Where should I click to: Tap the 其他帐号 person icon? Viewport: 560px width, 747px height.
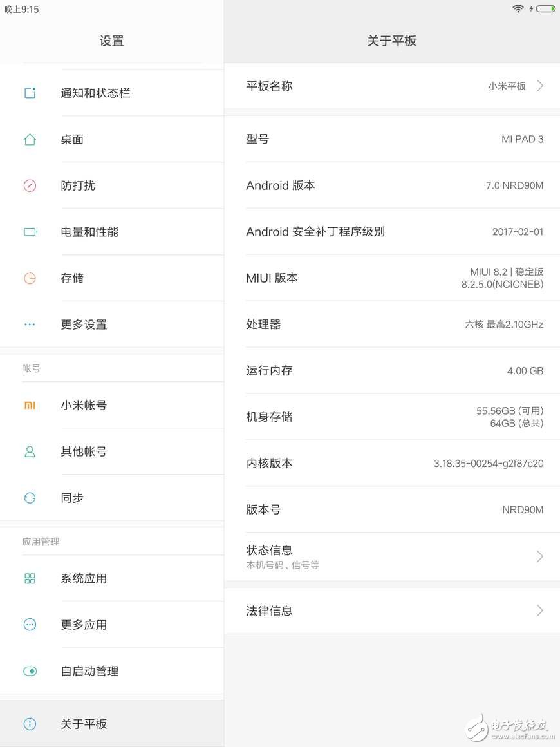[x=30, y=451]
